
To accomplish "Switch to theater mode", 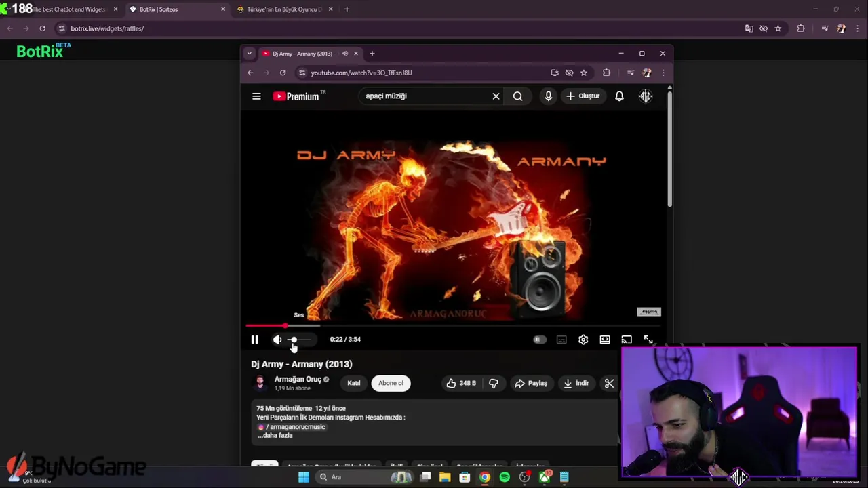I will [605, 340].
